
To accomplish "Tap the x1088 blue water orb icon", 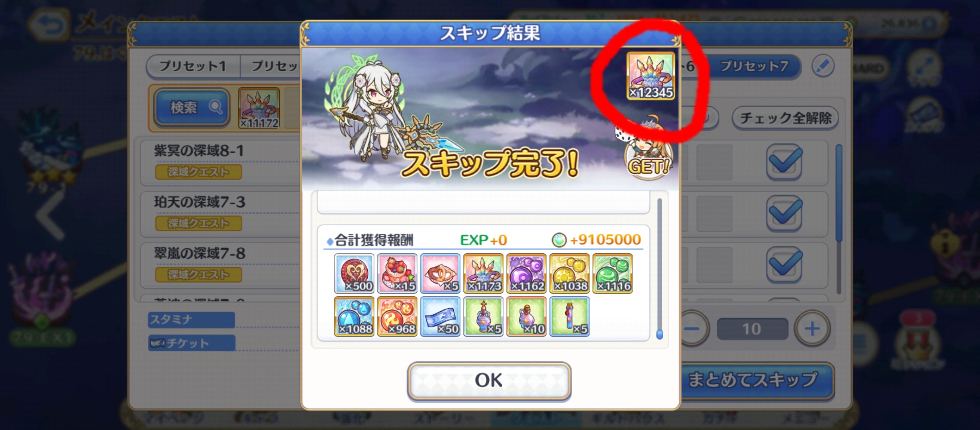I will 354,317.
